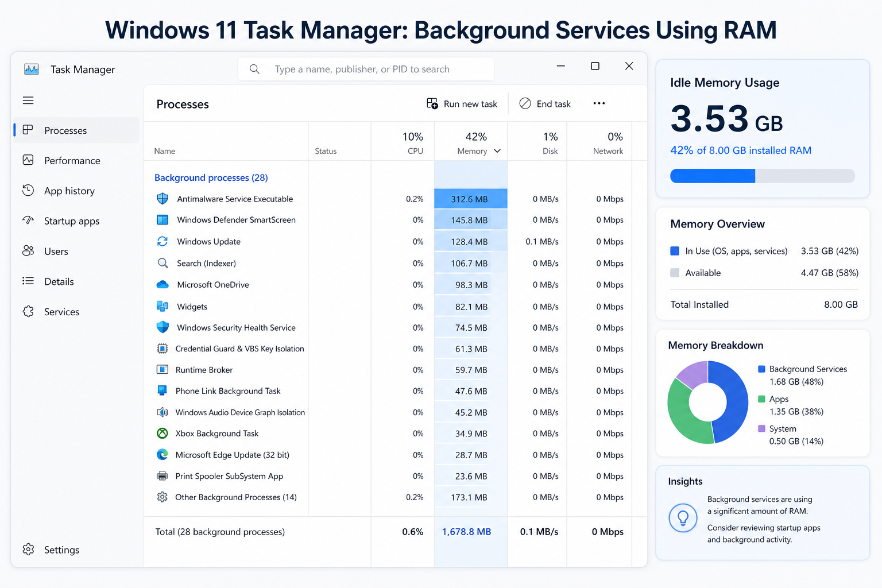This screenshot has height=588, width=882.
Task: Sort processes by the Network column header
Action: pos(599,141)
